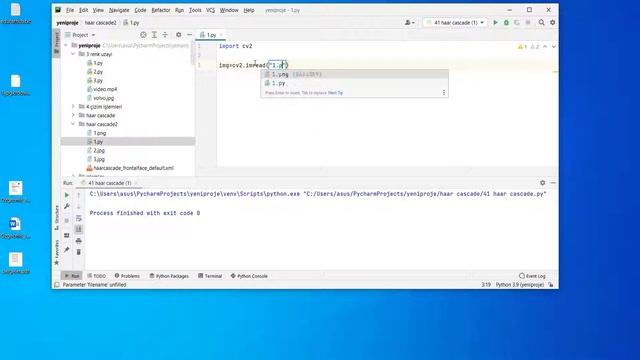The width and height of the screenshot is (640, 360).
Task: Open IDE settings gear in the top toolbar
Action: [553, 23]
